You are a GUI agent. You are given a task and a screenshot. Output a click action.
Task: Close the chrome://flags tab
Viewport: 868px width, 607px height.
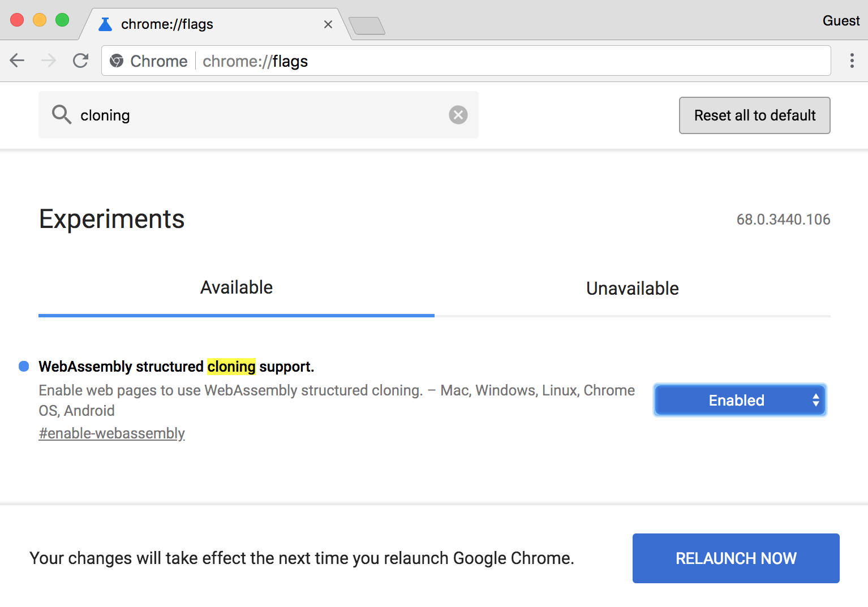[328, 24]
